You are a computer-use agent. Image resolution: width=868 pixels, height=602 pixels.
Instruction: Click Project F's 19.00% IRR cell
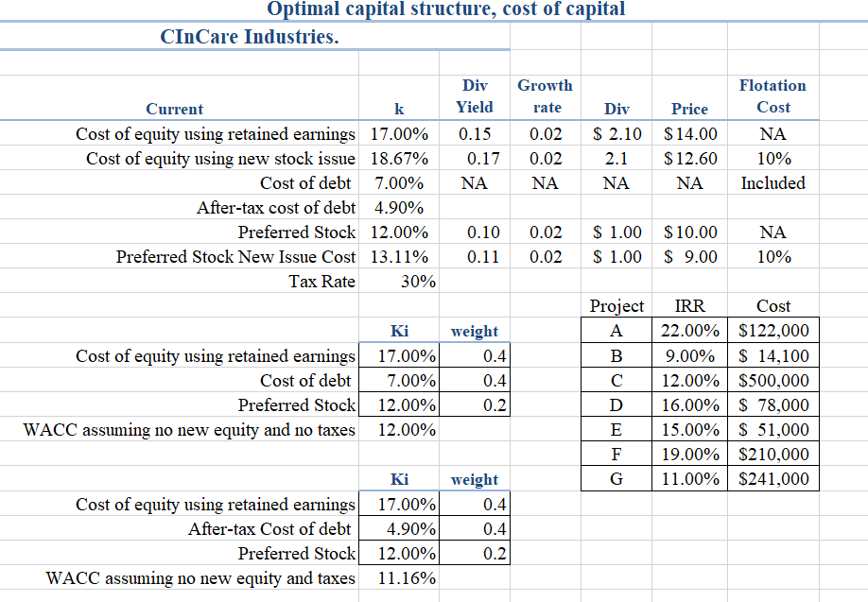click(688, 455)
